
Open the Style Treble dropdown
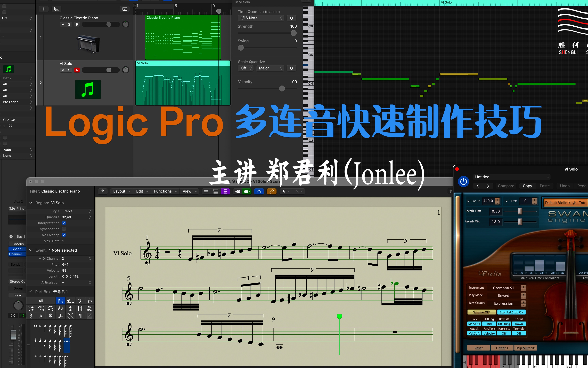pyautogui.click(x=77, y=211)
